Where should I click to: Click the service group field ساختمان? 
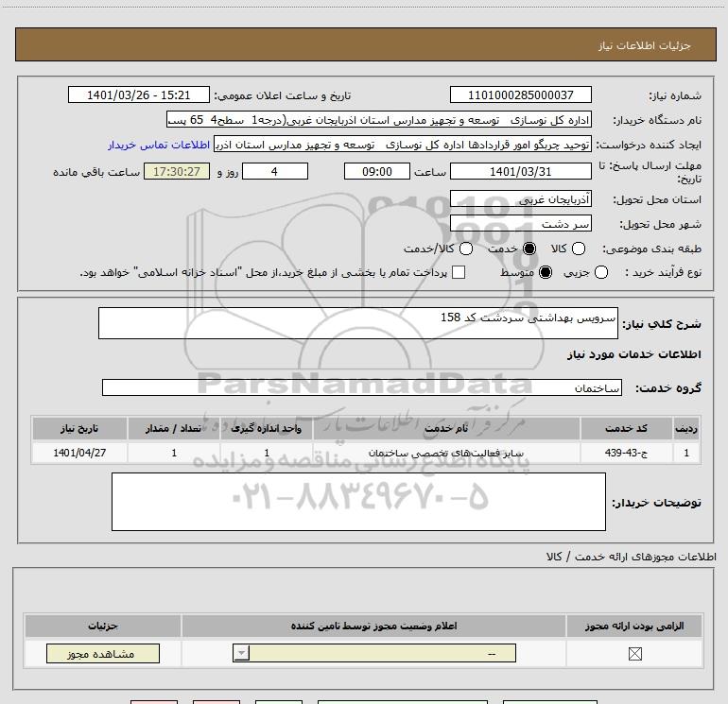pos(362,387)
